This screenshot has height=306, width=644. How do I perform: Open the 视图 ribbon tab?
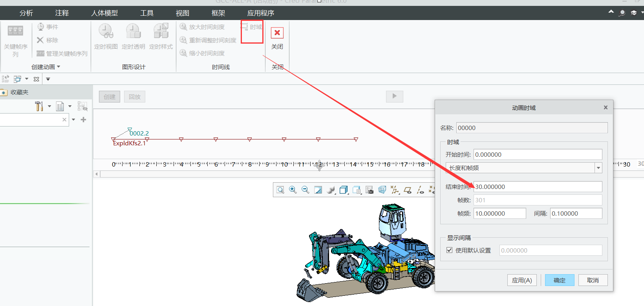pyautogui.click(x=183, y=13)
